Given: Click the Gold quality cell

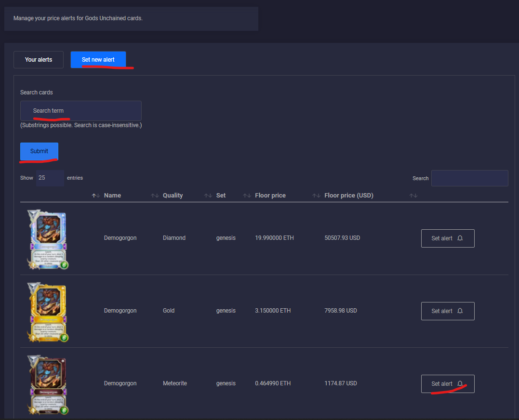Looking at the screenshot, I should point(169,311).
